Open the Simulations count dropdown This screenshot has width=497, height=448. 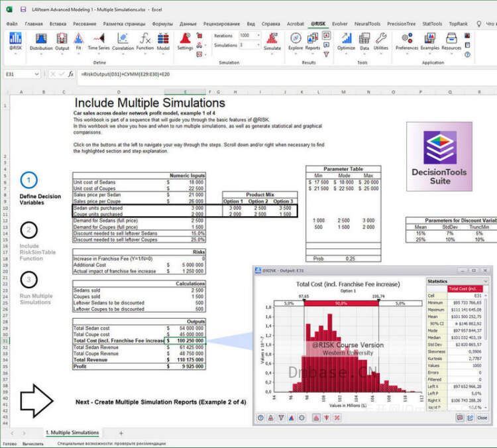coord(258,45)
